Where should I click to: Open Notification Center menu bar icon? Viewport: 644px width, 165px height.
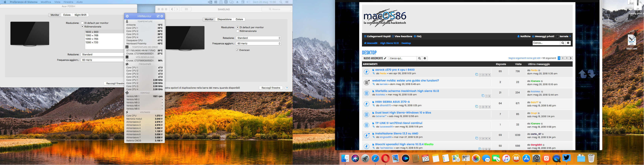coord(287,2)
